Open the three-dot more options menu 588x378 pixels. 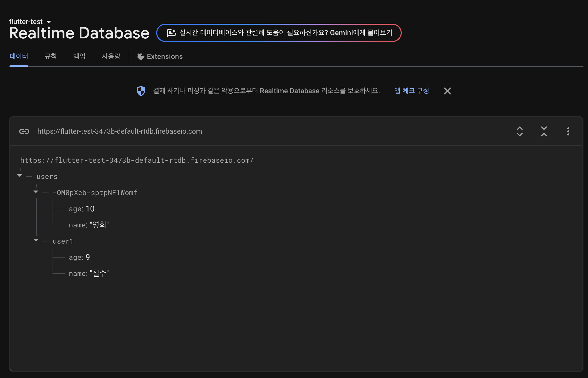(568, 131)
